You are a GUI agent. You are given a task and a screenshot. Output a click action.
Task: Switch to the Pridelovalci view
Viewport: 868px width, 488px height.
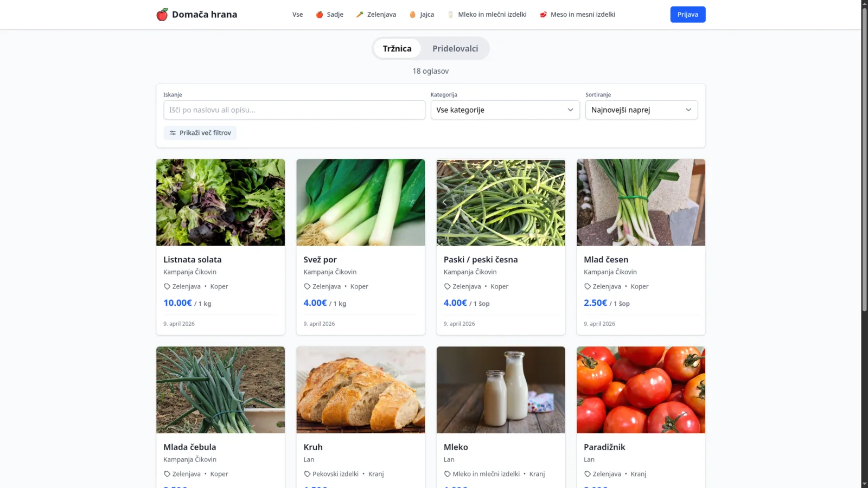pos(455,49)
